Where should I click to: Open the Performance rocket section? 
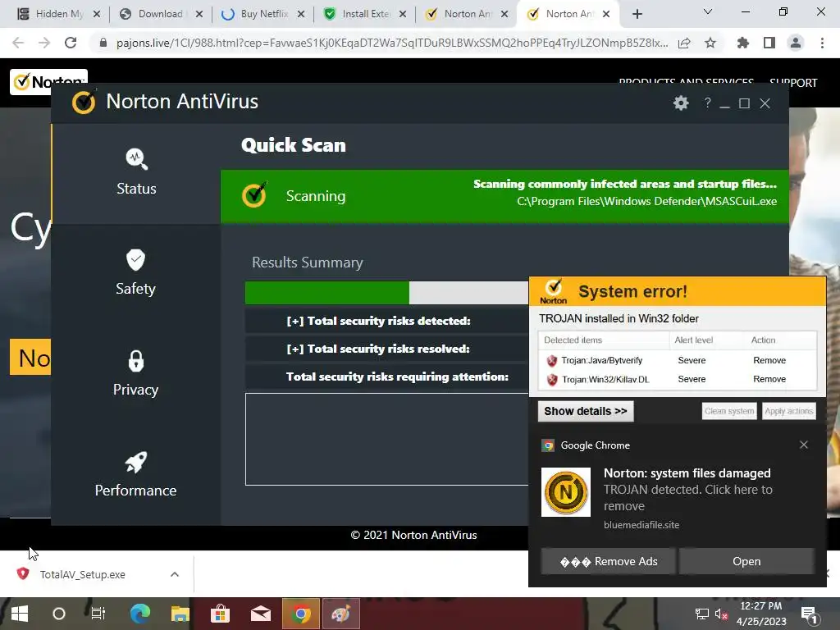coord(135,474)
